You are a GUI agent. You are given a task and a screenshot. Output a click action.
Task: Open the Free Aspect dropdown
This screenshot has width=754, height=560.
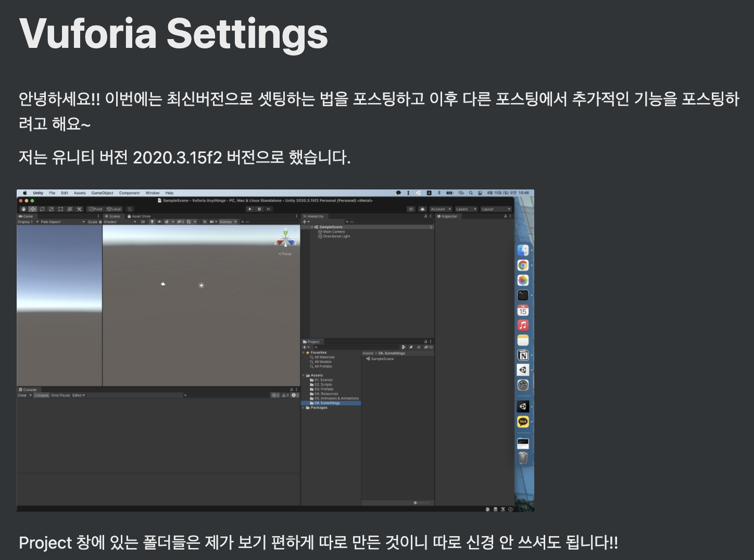[x=63, y=222]
